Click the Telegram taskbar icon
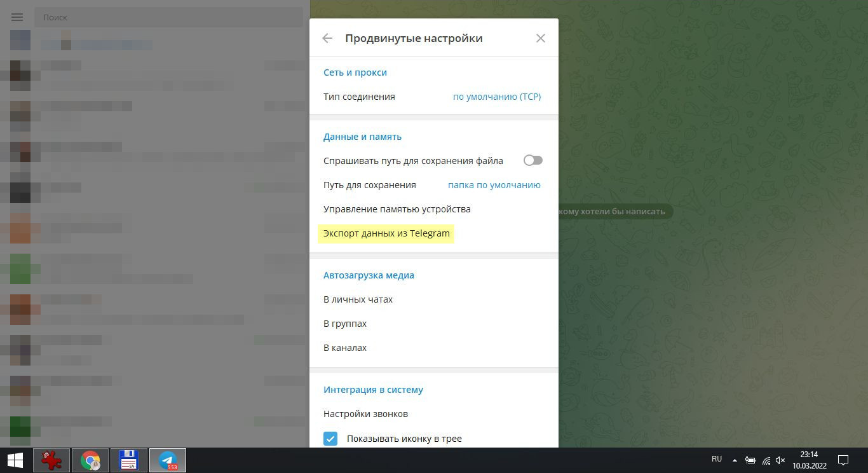This screenshot has height=473, width=868. pos(168,460)
